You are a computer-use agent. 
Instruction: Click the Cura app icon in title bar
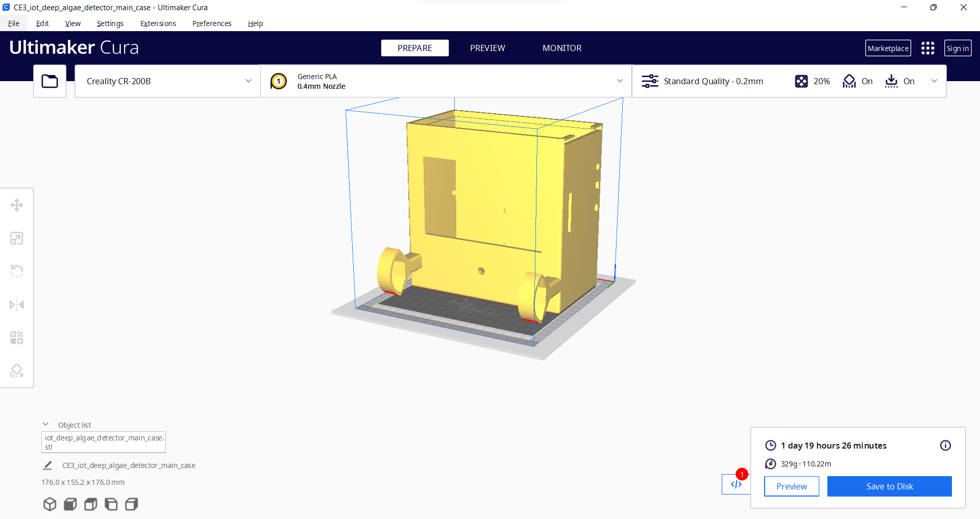point(6,7)
